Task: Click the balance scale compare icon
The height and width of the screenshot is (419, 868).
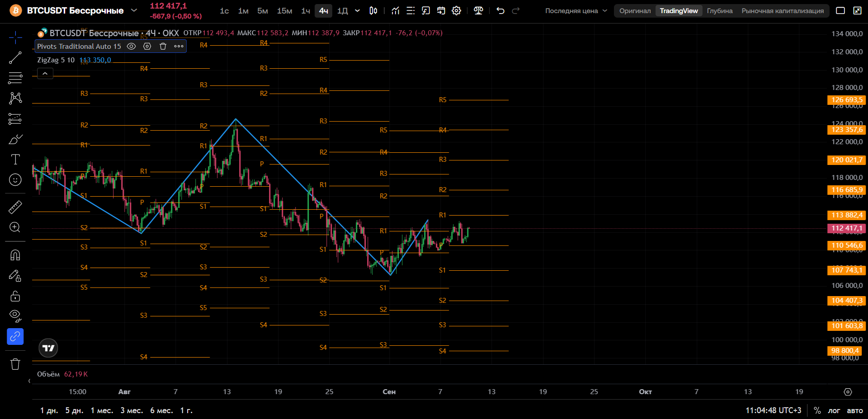Action: 478,10
